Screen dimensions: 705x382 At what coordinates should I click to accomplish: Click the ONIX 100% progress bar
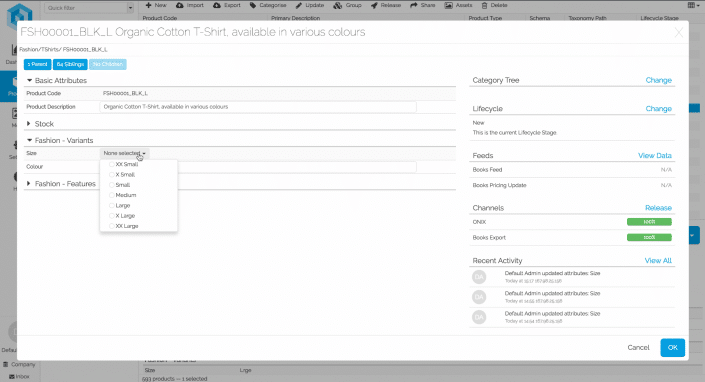coord(649,222)
